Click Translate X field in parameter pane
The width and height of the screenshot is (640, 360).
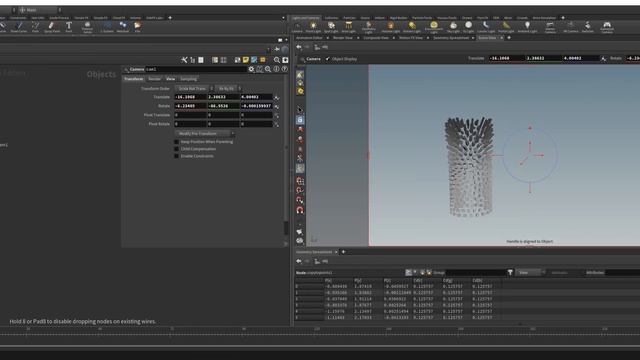191,97
